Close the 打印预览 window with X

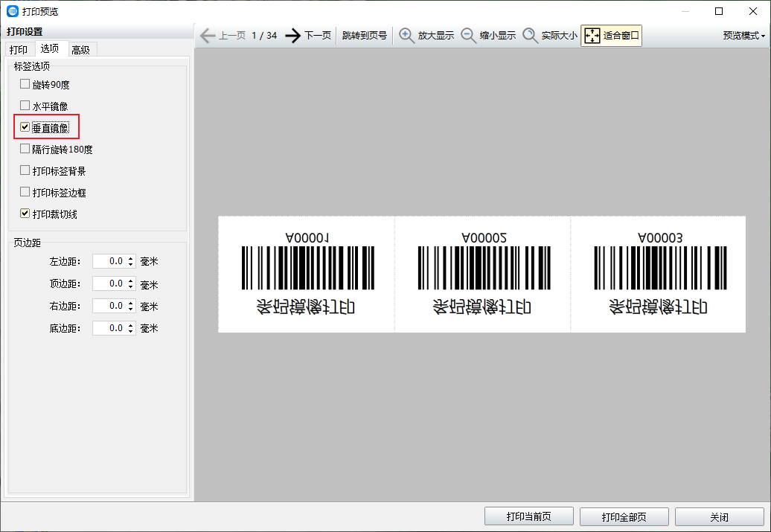coord(753,11)
